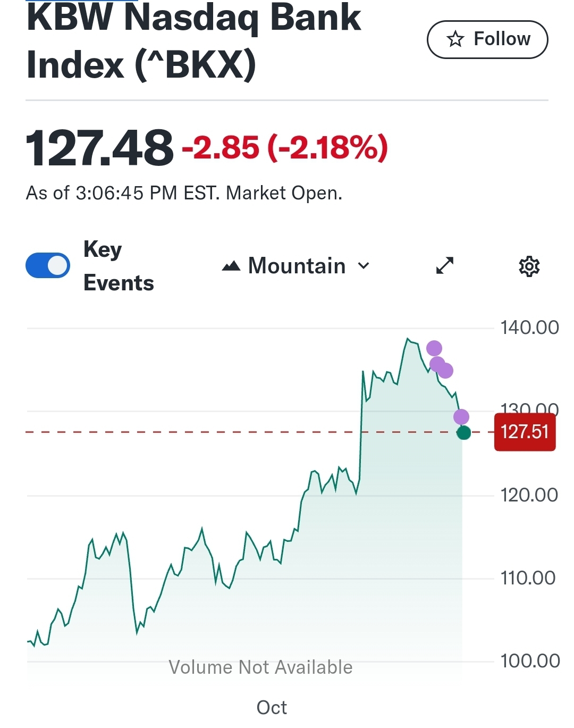This screenshot has width=574, height=728.
Task: Click the 100.00 y-axis label
Action: pos(530,661)
